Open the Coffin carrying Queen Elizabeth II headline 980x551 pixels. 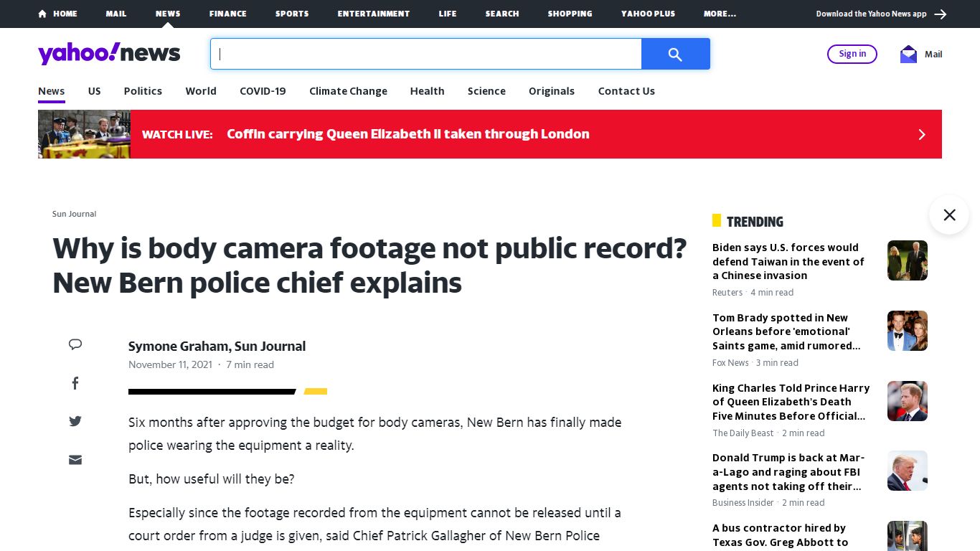coord(408,134)
